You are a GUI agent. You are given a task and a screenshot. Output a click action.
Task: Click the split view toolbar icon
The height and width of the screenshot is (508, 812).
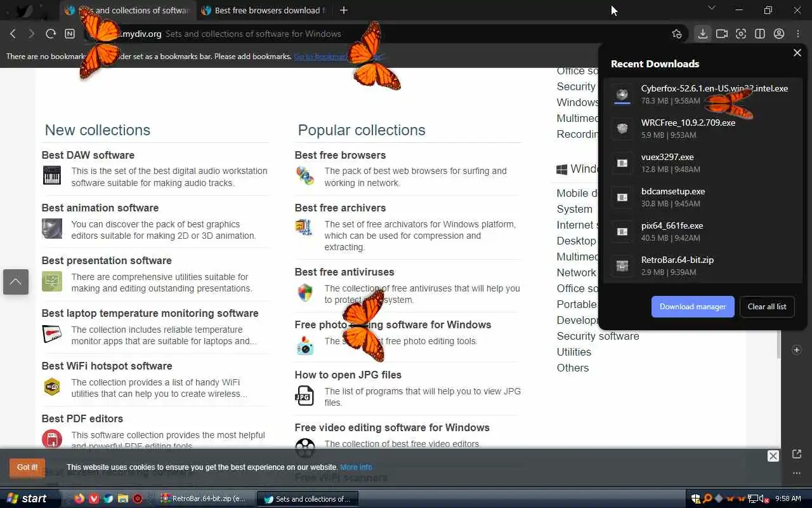tap(760, 34)
